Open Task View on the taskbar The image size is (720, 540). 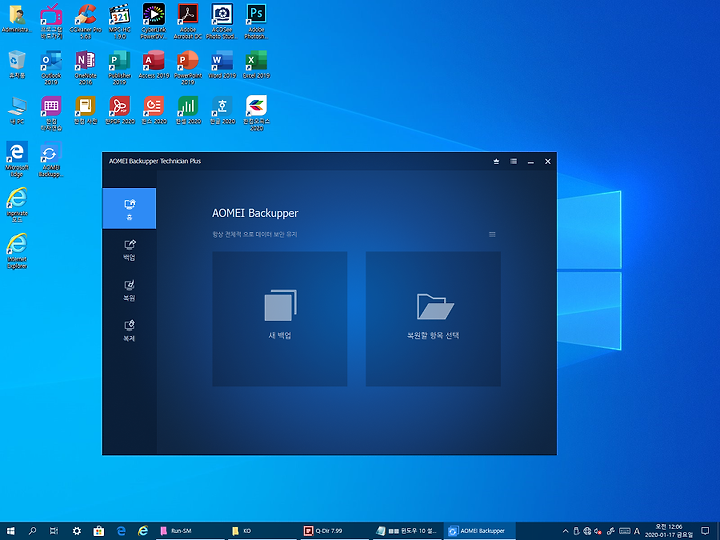point(54,531)
